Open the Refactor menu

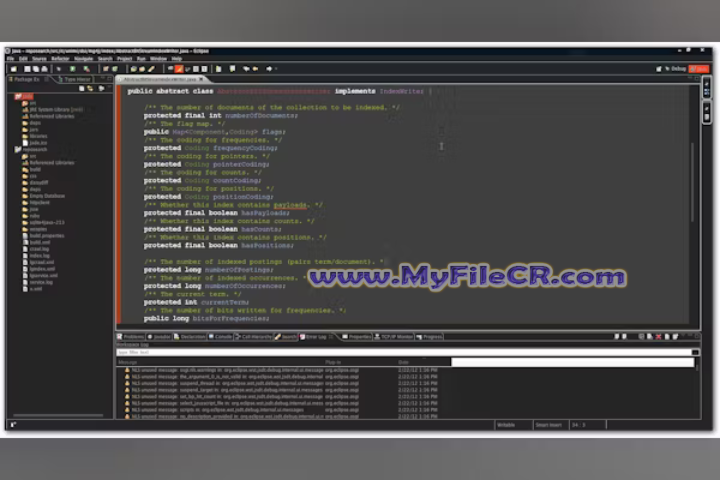(x=60, y=59)
